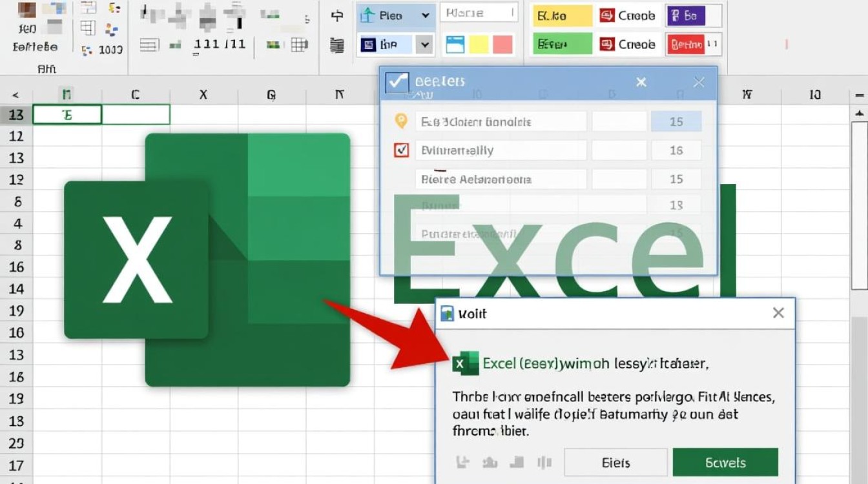Click the 'Eefriebe' label in ribbon
Image resolution: width=868 pixels, height=484 pixels.
[x=36, y=46]
